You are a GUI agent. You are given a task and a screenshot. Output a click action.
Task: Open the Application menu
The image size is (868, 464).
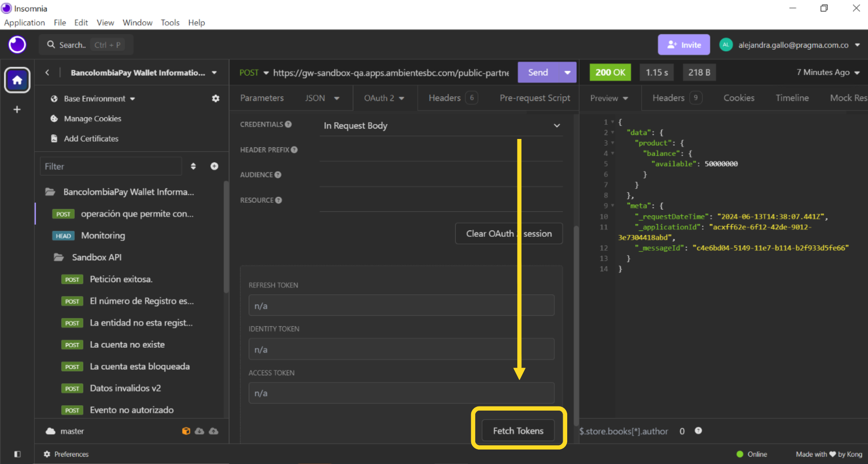24,23
